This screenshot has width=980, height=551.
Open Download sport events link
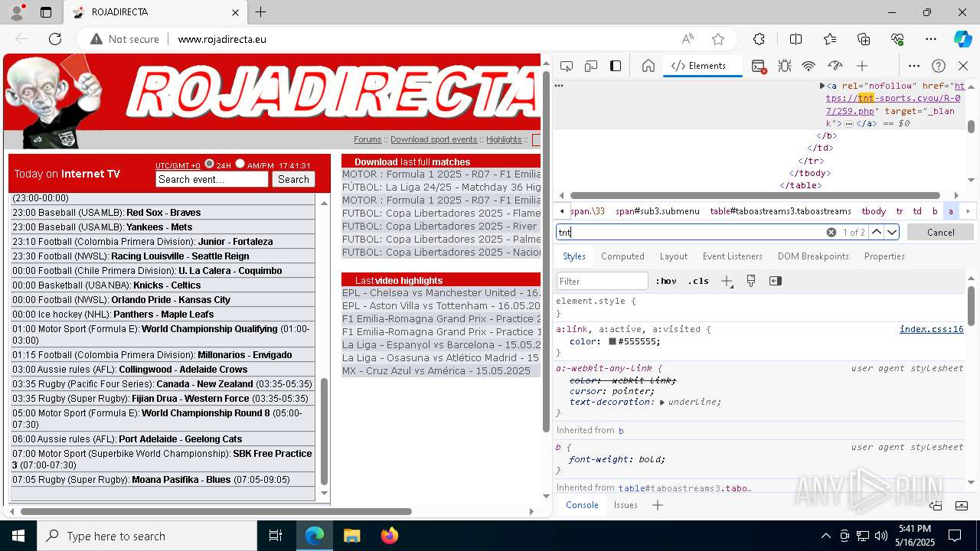433,139
